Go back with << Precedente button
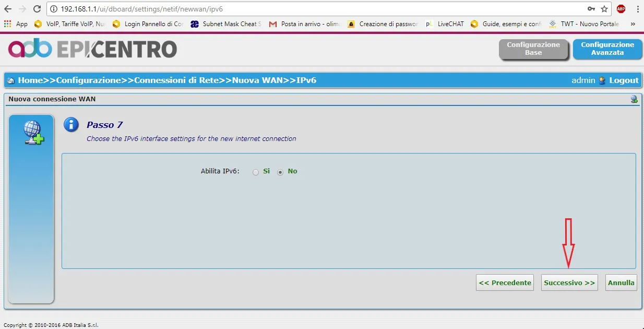 point(505,283)
